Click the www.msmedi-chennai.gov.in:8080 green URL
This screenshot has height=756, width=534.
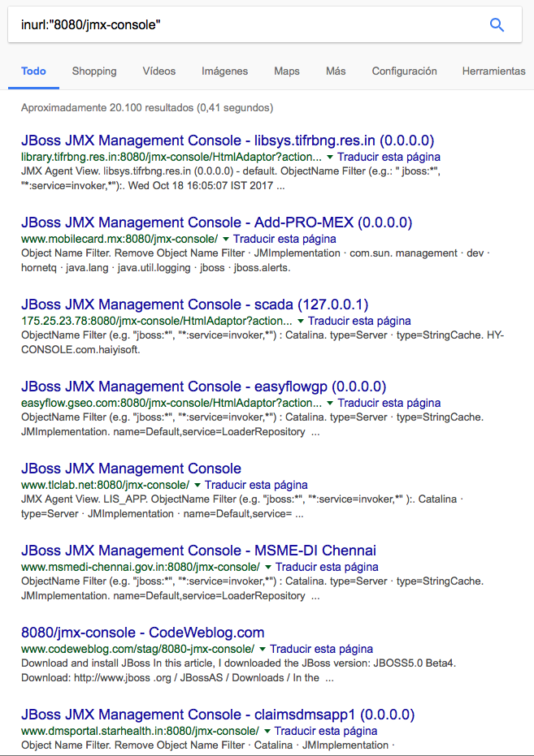(141, 567)
